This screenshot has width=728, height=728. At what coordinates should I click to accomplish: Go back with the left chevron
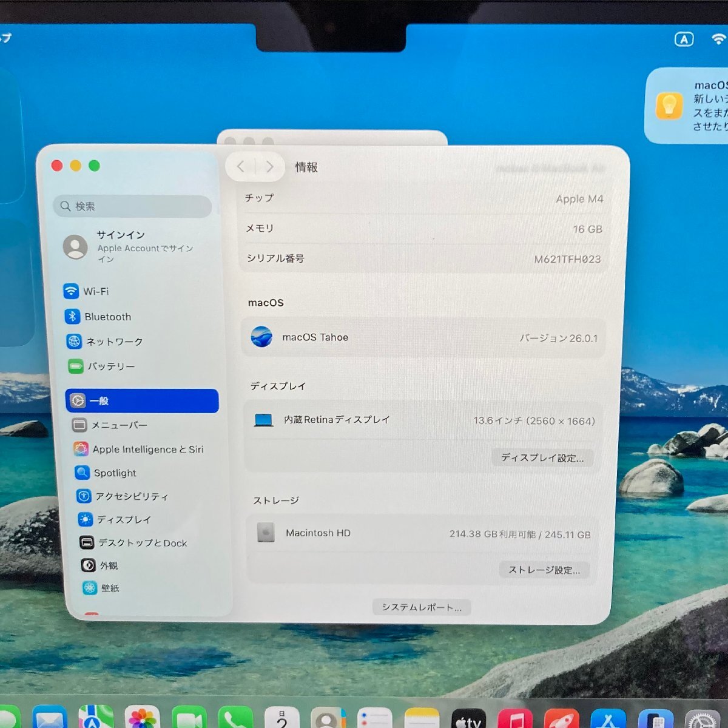[241, 167]
